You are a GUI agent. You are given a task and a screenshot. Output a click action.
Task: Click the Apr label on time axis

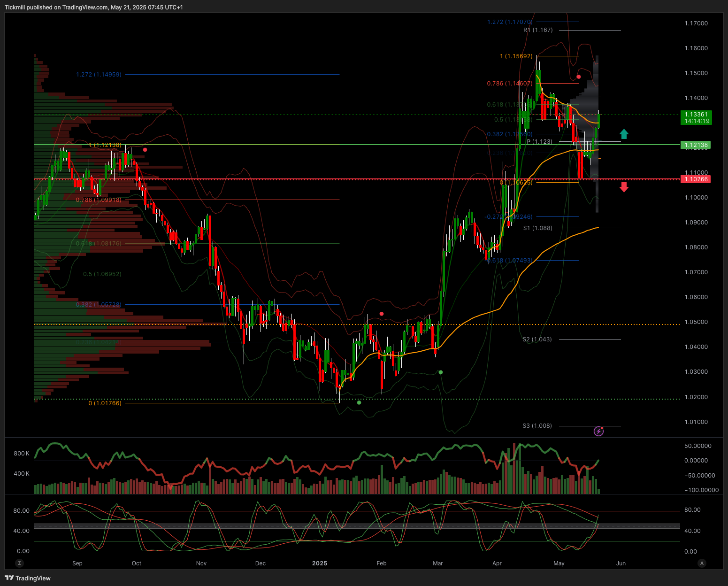[x=497, y=563]
